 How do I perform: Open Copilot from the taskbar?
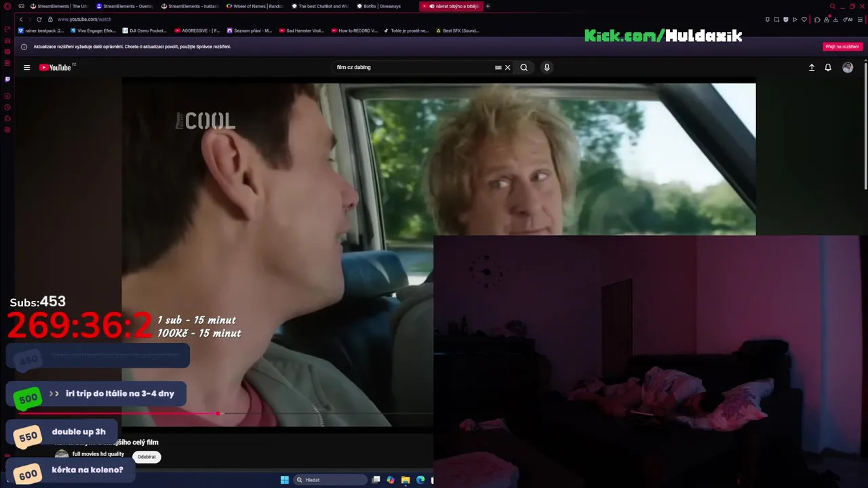[391, 480]
